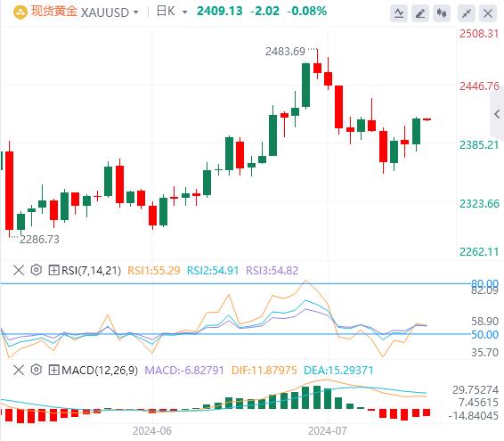Click the 2483.69 high price label
The image size is (504, 441).
tap(285, 52)
